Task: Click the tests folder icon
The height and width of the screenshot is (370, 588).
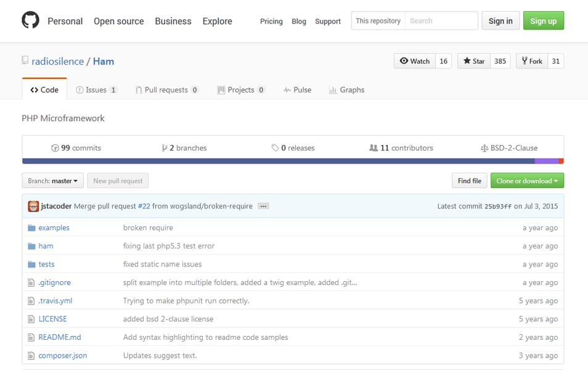Action: [31, 265]
